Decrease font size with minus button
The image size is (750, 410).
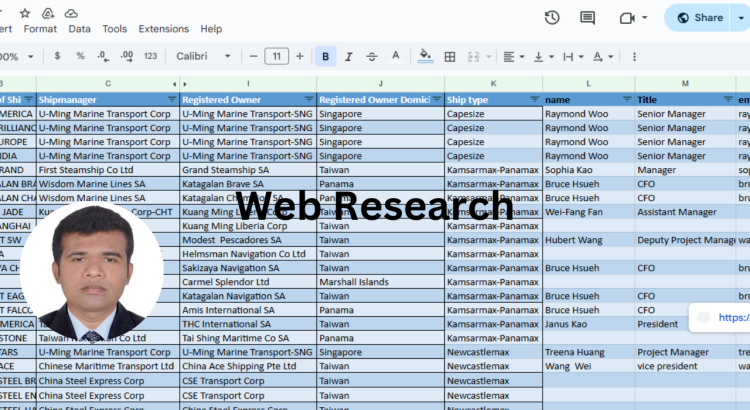[254, 56]
